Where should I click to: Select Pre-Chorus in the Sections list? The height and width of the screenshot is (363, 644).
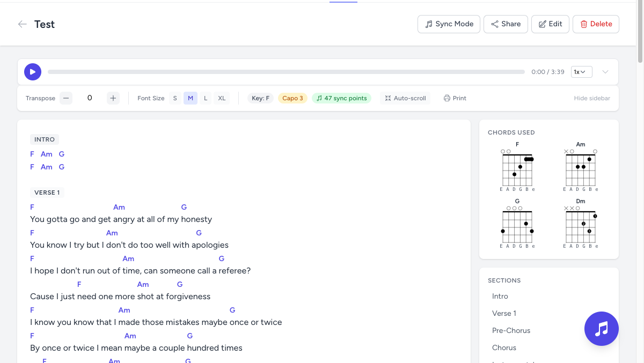pyautogui.click(x=511, y=330)
